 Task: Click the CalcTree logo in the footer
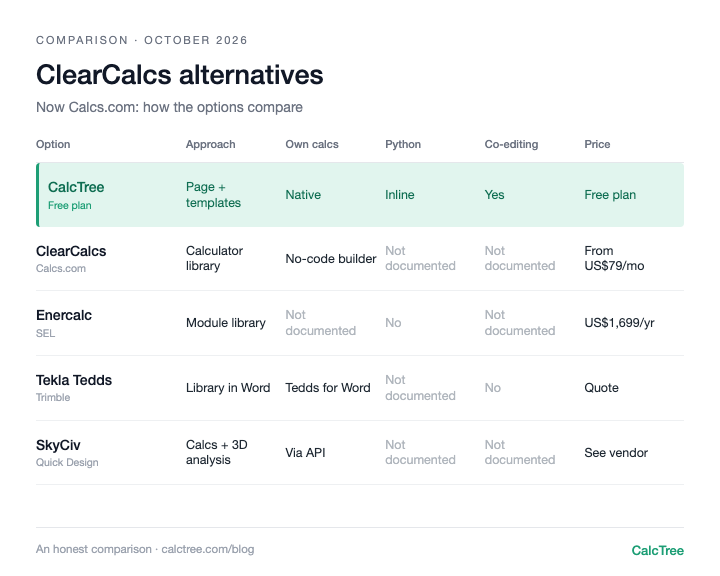(657, 550)
